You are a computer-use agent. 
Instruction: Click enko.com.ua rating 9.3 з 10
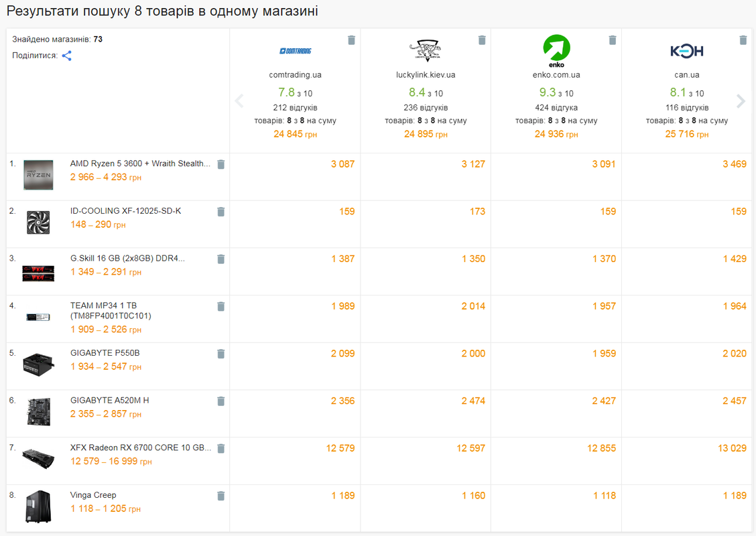(x=556, y=92)
